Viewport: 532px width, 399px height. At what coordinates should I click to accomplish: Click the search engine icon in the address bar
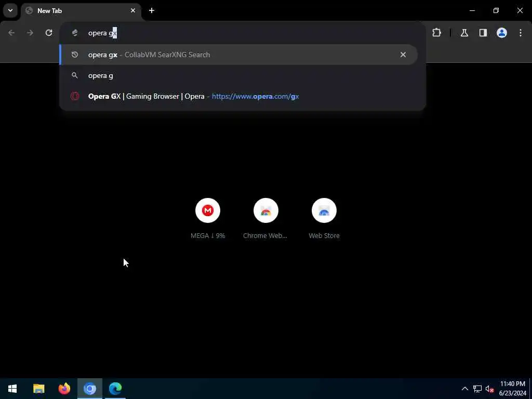tap(75, 33)
